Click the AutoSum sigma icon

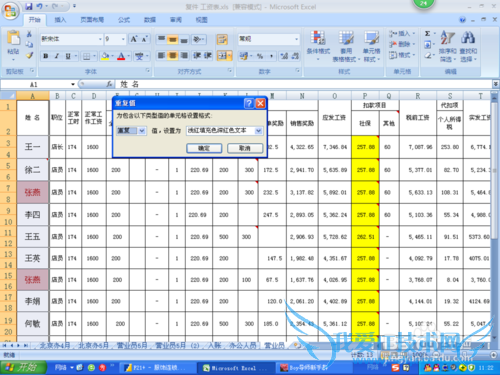[x=427, y=33]
